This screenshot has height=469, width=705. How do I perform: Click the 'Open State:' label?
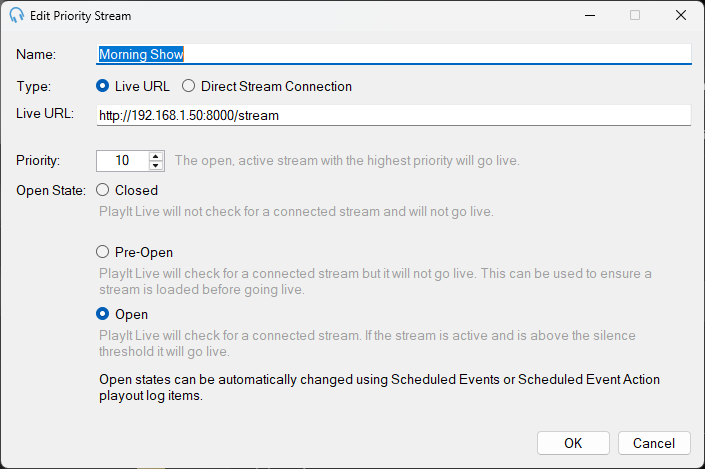point(51,190)
